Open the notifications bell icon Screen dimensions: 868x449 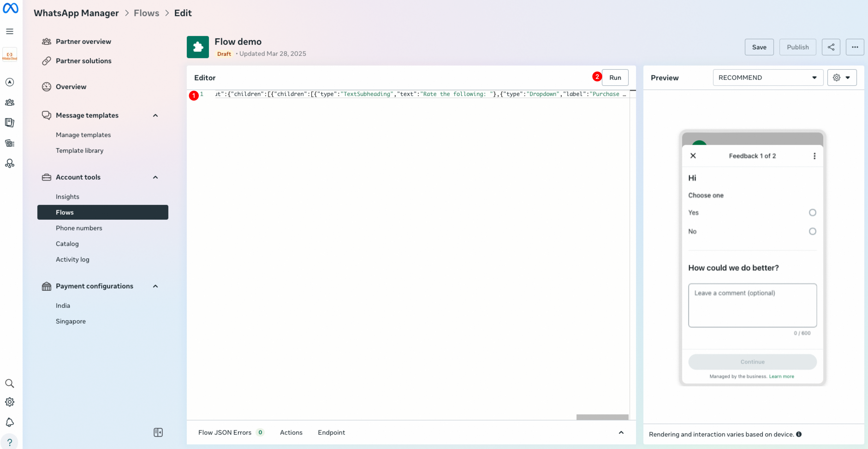[x=10, y=422]
